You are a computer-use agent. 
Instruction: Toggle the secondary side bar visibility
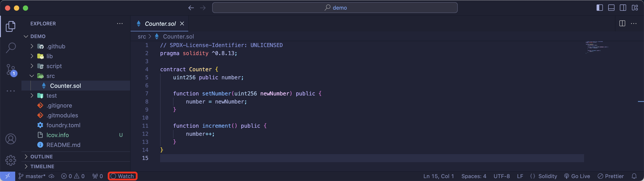(x=623, y=8)
